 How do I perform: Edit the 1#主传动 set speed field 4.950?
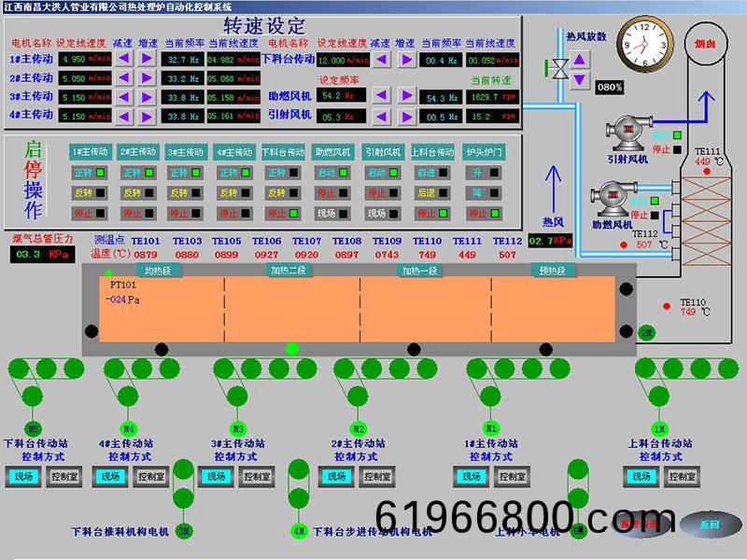click(85, 59)
